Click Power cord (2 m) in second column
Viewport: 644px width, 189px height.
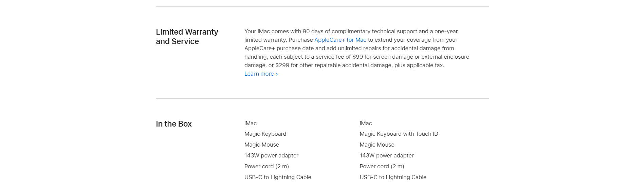pyautogui.click(x=382, y=166)
